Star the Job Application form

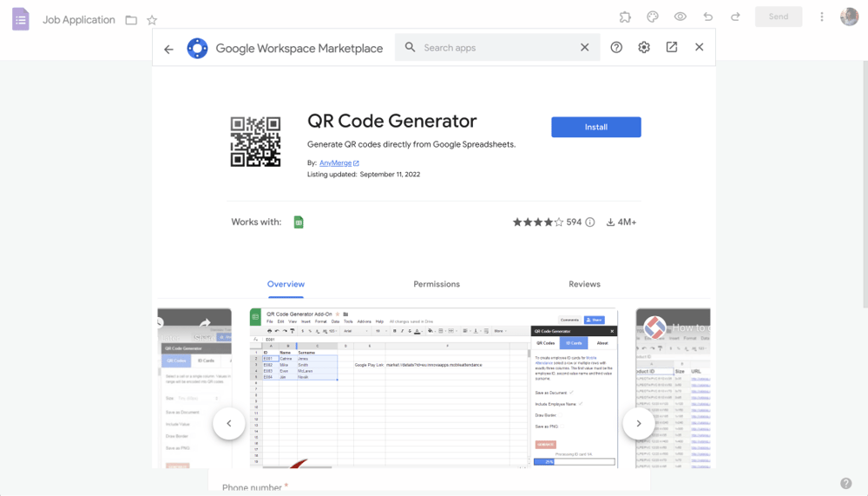tap(152, 21)
